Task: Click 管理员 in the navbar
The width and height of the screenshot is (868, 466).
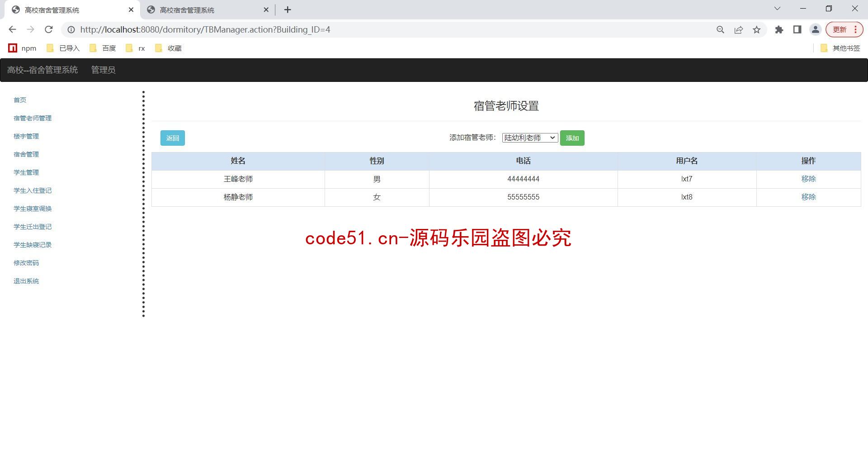Action: pyautogui.click(x=103, y=70)
